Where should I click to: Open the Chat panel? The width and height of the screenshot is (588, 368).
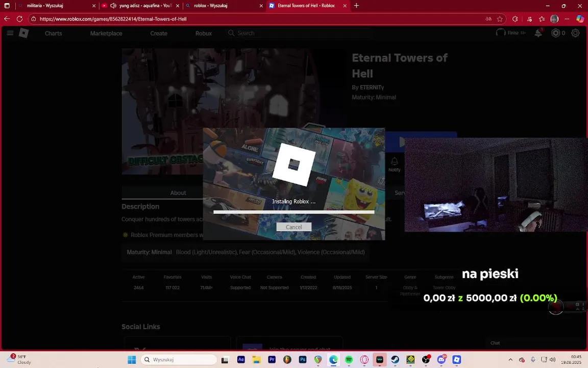click(x=495, y=343)
